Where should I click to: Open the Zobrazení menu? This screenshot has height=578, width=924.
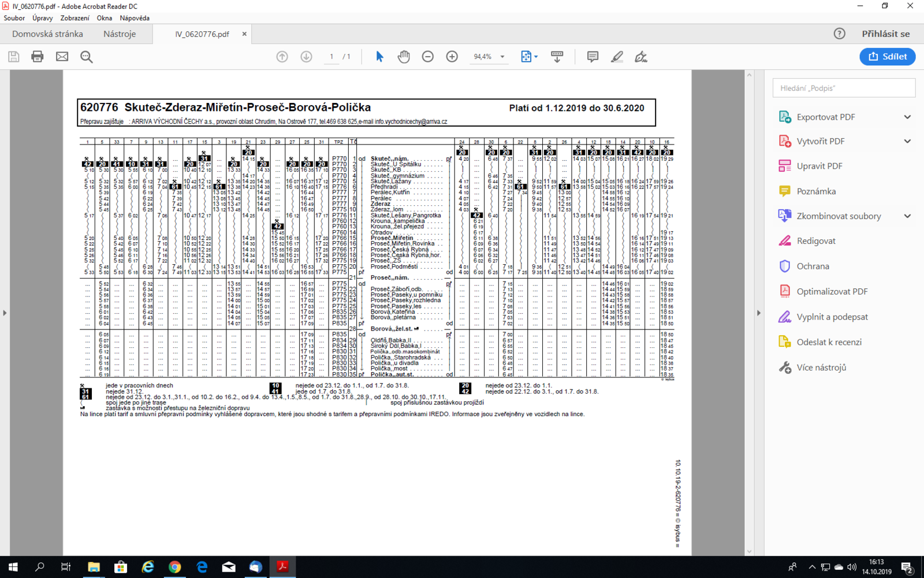pyautogui.click(x=75, y=18)
